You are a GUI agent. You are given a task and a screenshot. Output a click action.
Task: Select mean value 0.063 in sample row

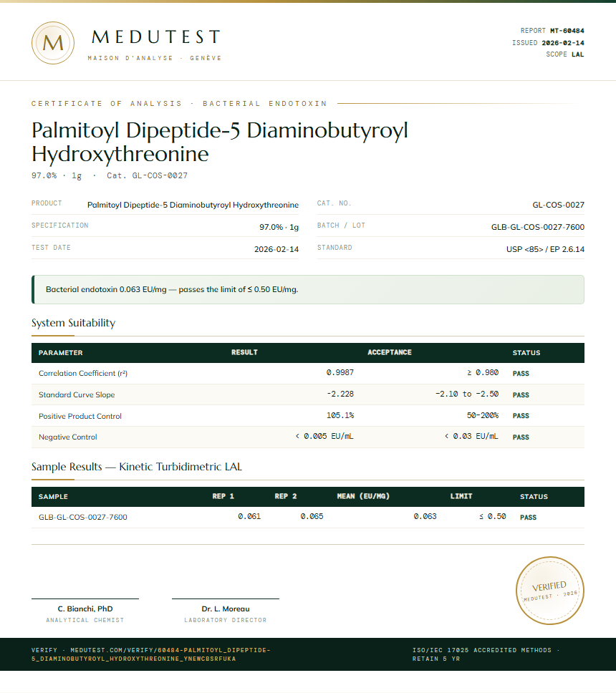(x=425, y=516)
